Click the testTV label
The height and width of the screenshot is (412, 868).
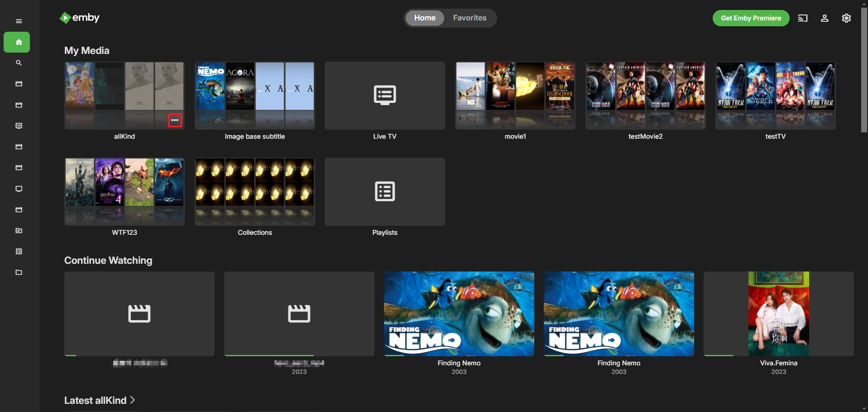coord(776,136)
